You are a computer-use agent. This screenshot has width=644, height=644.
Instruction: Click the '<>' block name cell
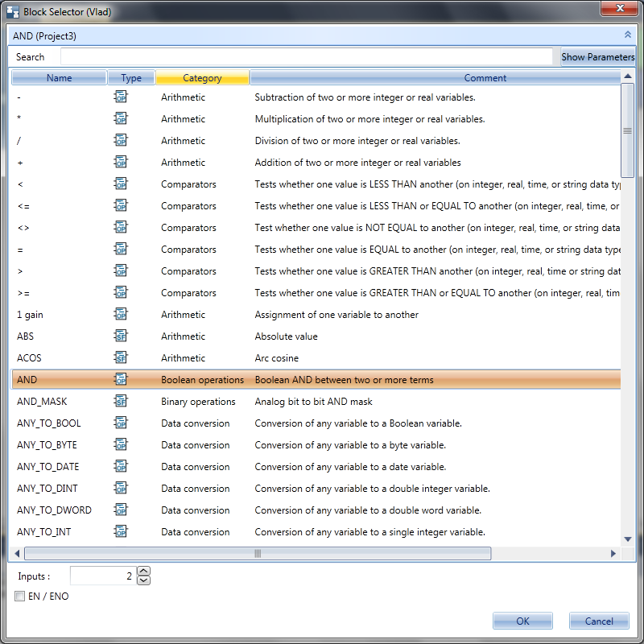tap(23, 228)
